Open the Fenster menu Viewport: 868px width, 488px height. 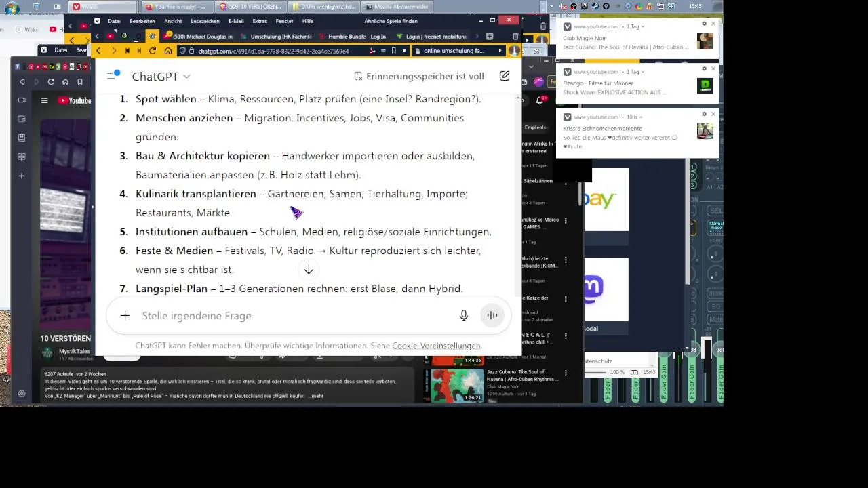[285, 22]
